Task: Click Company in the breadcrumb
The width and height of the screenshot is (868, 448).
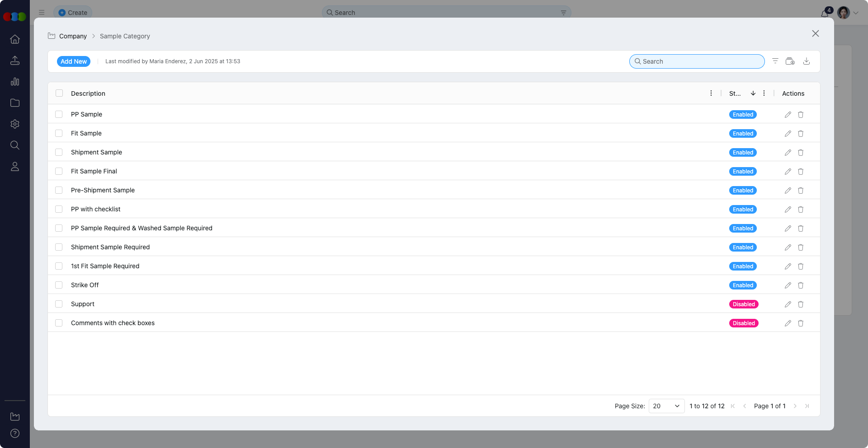Action: 73,36
